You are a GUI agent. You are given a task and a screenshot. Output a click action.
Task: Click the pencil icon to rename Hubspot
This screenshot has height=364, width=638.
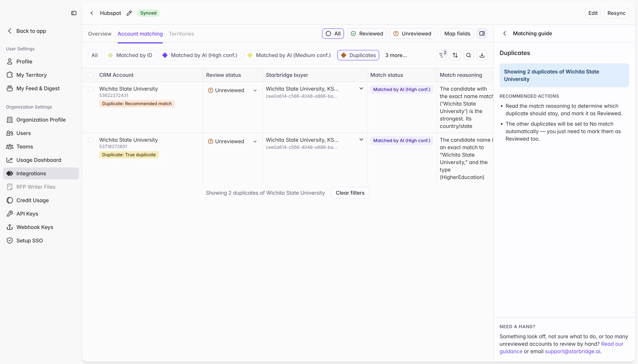point(129,13)
